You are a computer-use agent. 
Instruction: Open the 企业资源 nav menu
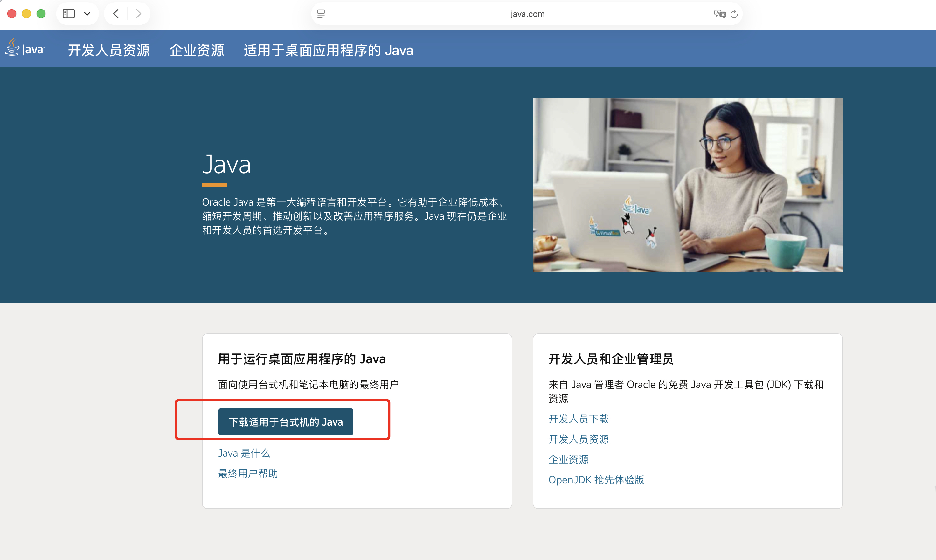click(x=197, y=50)
